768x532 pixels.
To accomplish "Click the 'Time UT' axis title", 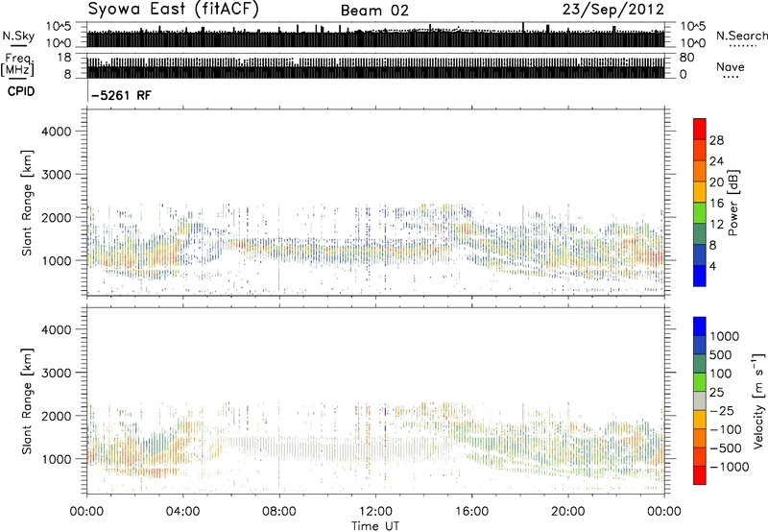I will tap(375, 526).
